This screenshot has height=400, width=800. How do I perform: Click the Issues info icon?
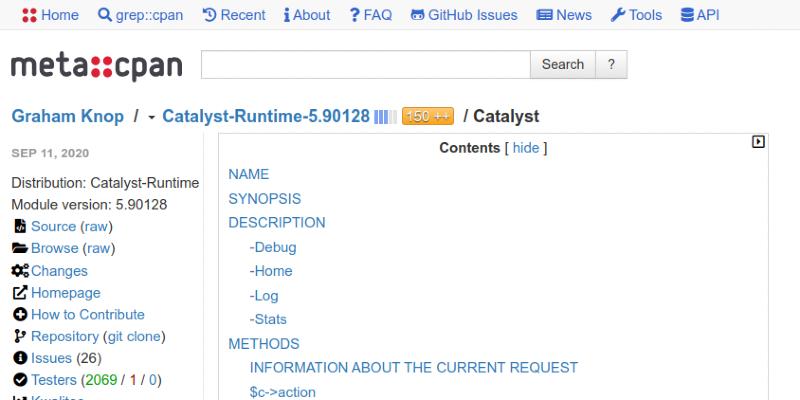click(x=20, y=358)
